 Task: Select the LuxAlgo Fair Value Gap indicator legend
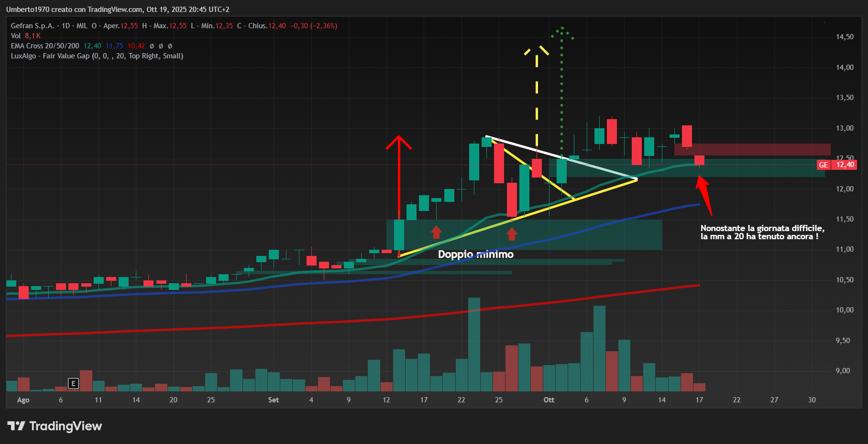pyautogui.click(x=97, y=56)
